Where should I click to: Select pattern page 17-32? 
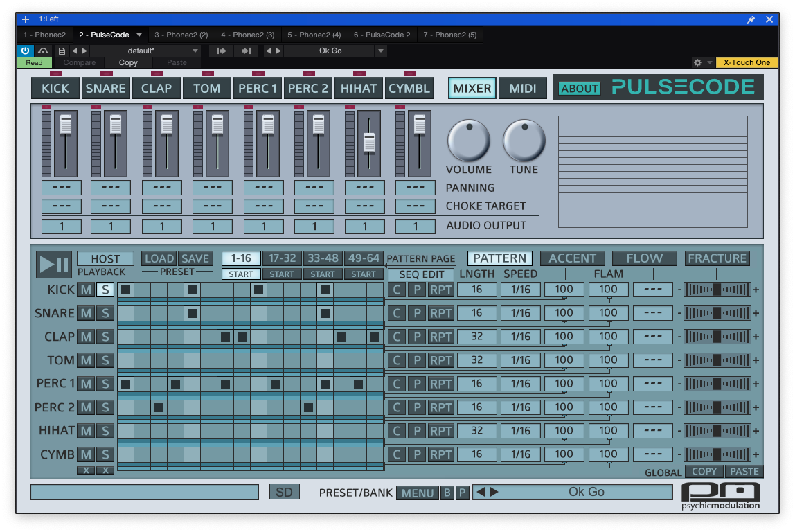click(282, 258)
